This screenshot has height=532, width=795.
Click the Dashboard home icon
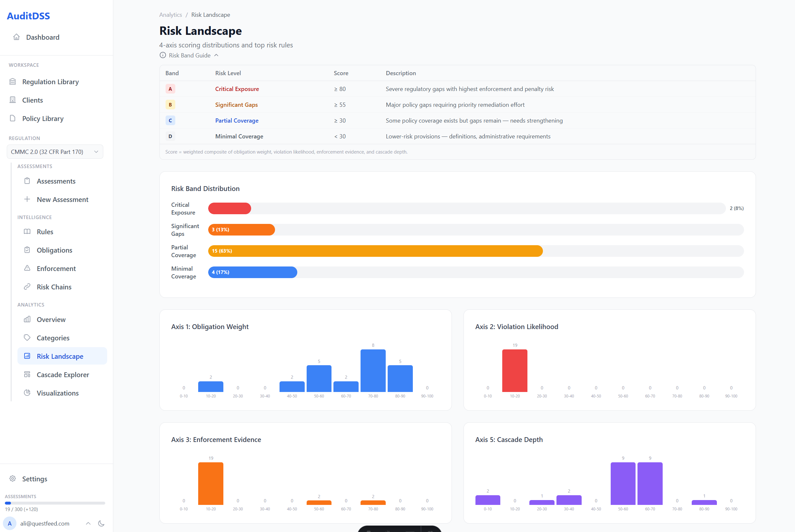point(16,37)
